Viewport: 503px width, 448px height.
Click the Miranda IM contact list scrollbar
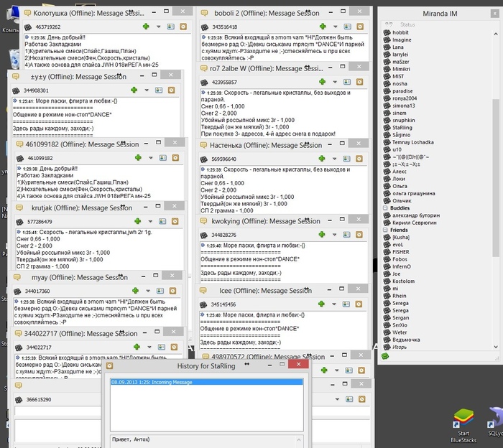pyautogui.click(x=497, y=144)
